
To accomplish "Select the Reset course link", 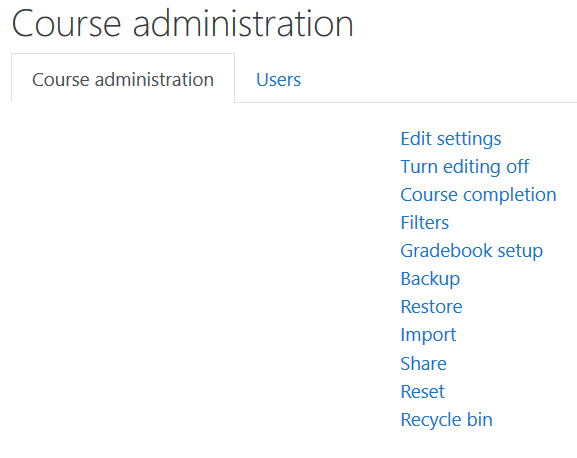I will click(x=422, y=391).
